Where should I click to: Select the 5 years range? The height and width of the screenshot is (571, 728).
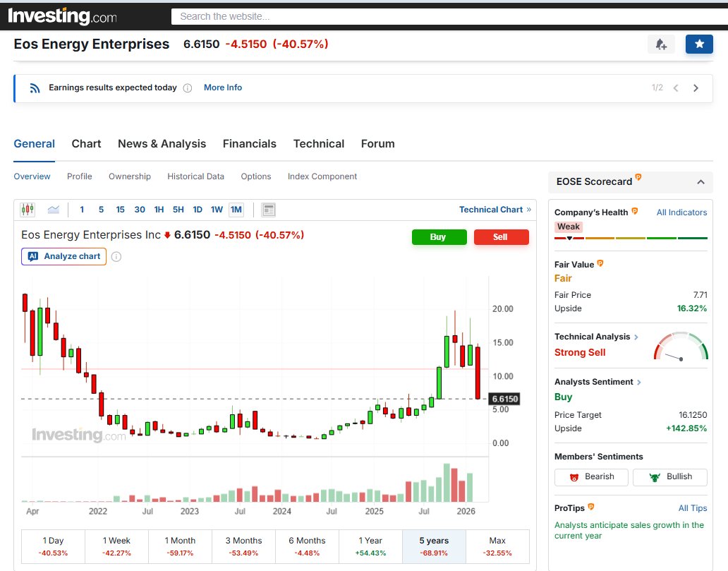coord(434,546)
